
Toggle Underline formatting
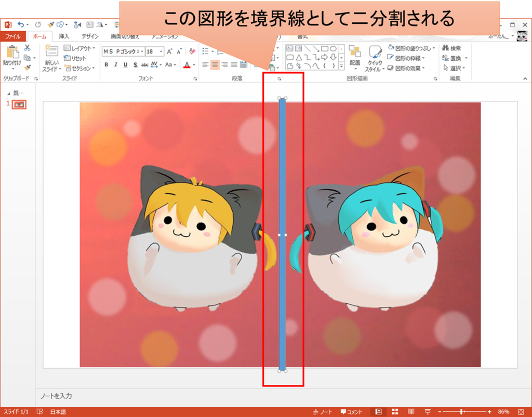click(126, 64)
